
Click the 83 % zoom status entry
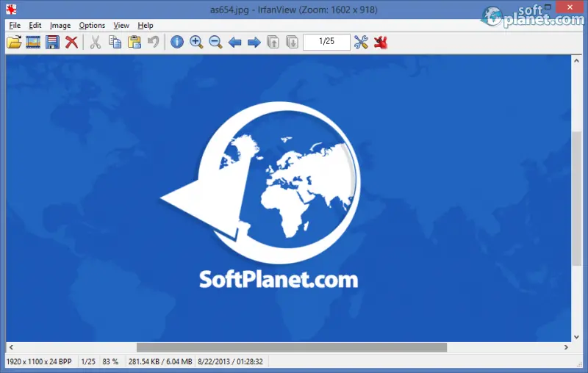point(110,362)
